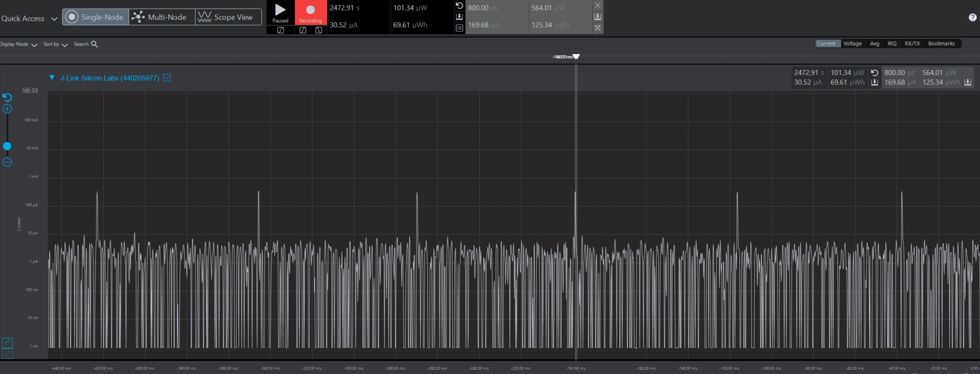This screenshot has height=374, width=980.
Task: Switch to Multi-Node view
Action: click(x=162, y=17)
